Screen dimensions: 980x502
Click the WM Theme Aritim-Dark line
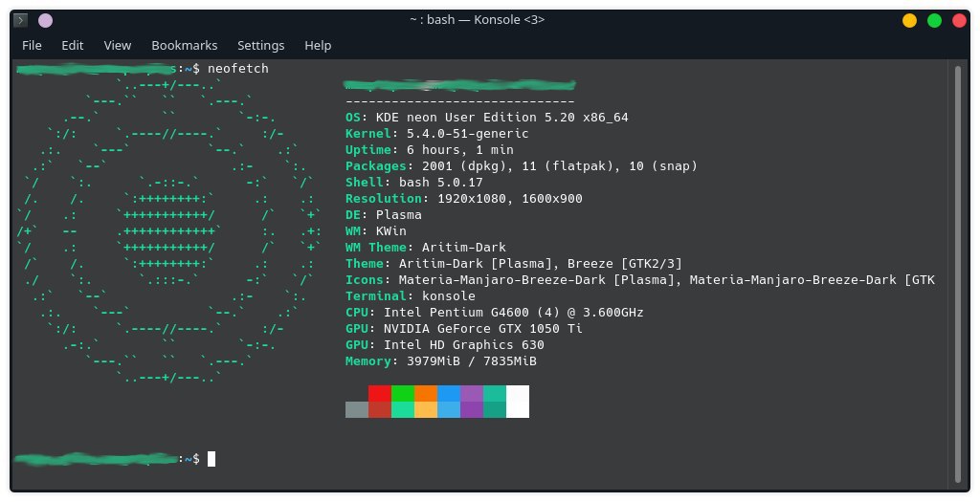(426, 247)
